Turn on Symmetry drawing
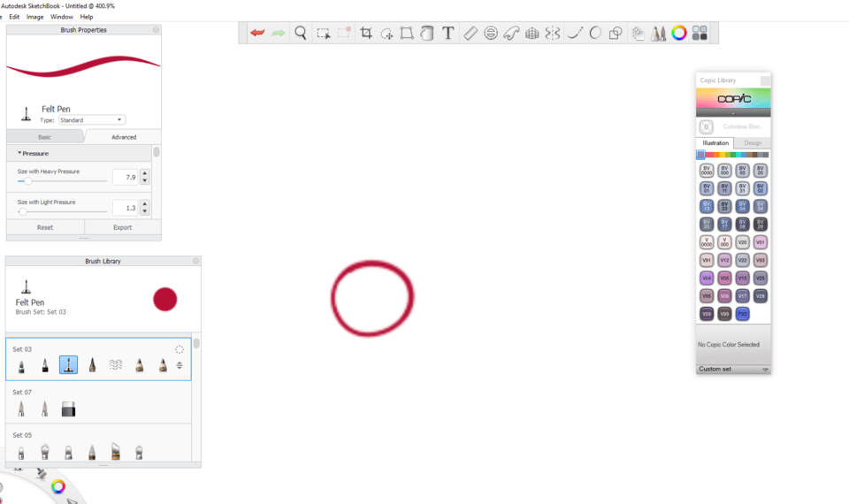The image size is (849, 504). click(552, 33)
